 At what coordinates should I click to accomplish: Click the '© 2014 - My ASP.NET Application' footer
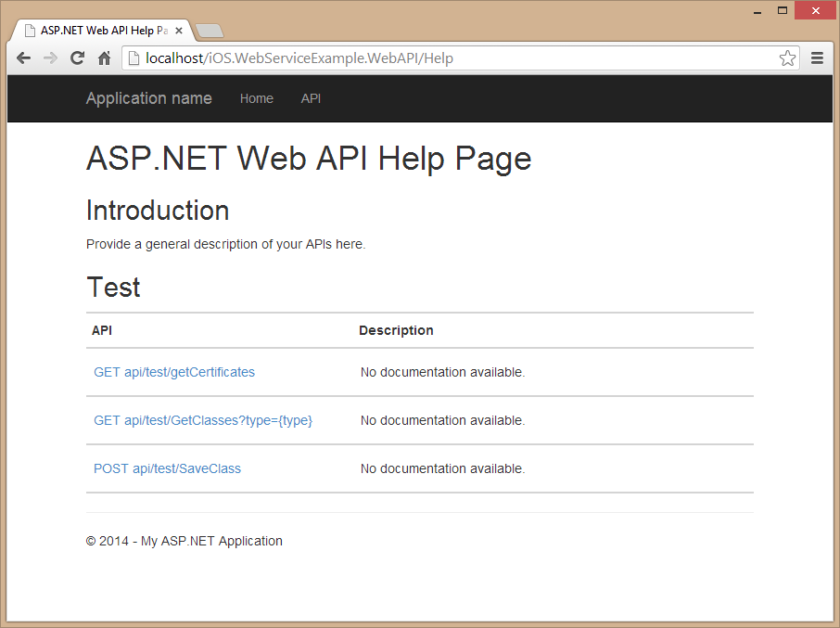click(185, 541)
